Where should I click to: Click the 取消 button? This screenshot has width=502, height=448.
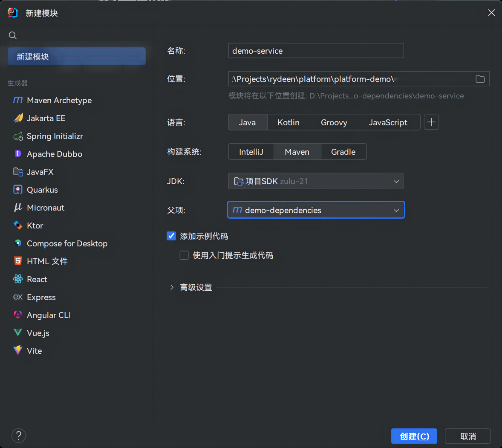pyautogui.click(x=468, y=436)
